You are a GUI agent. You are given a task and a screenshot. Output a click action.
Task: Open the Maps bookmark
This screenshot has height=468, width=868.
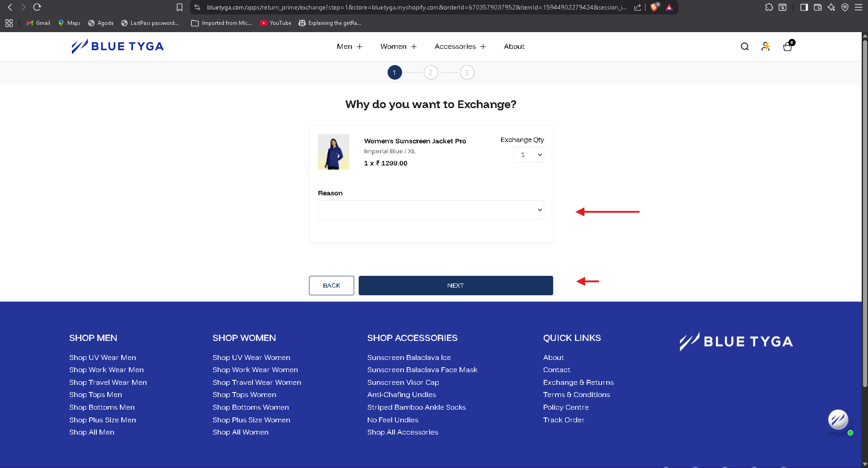coord(69,23)
